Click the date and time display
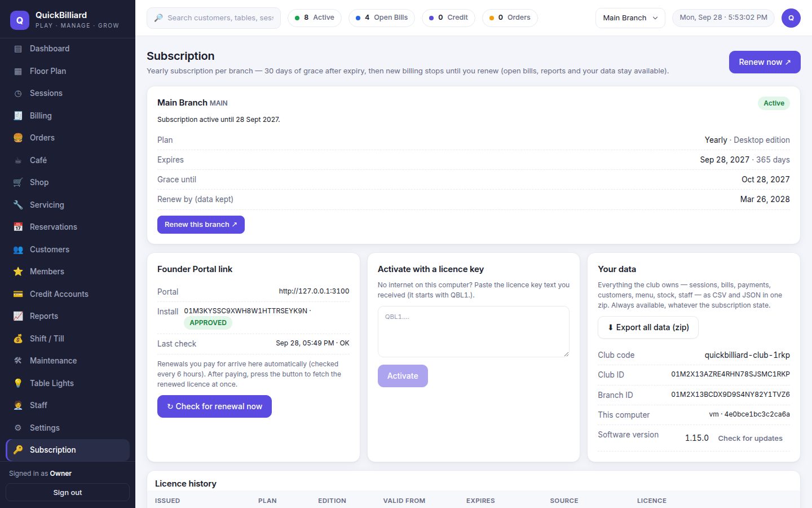Image resolution: width=812 pixels, height=508 pixels. click(x=723, y=18)
